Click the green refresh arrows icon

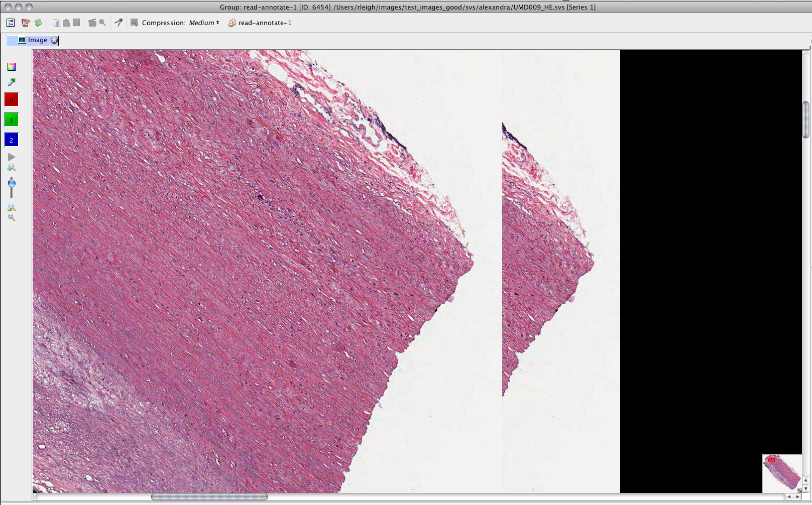[38, 23]
